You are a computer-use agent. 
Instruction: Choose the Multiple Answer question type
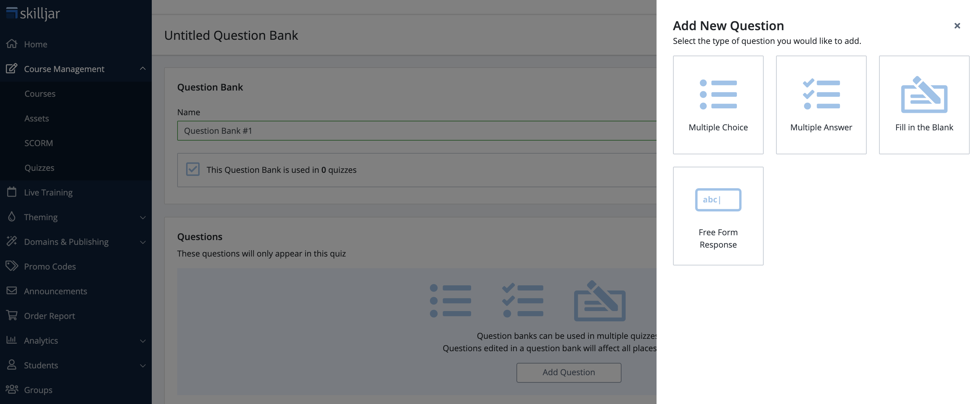pos(821,95)
